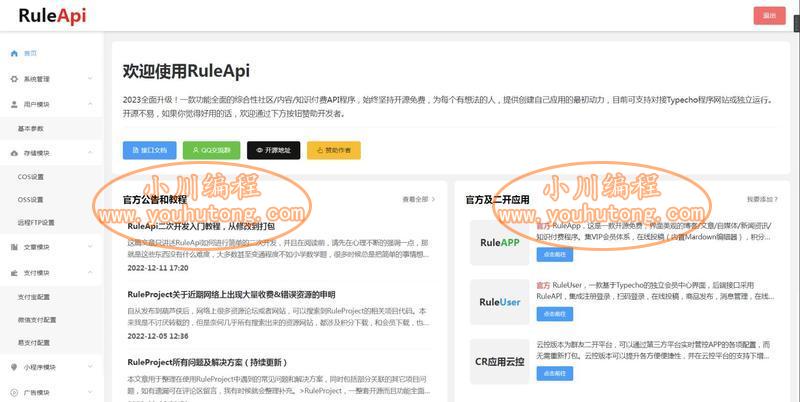The height and width of the screenshot is (402, 800).
Task: Click the 官方公告和教程 heading
Action: [x=155, y=199]
